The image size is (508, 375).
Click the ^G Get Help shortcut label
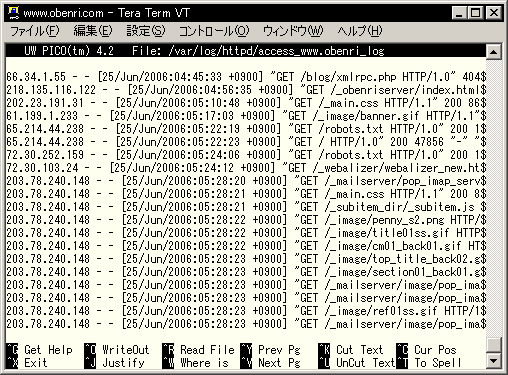[40, 350]
